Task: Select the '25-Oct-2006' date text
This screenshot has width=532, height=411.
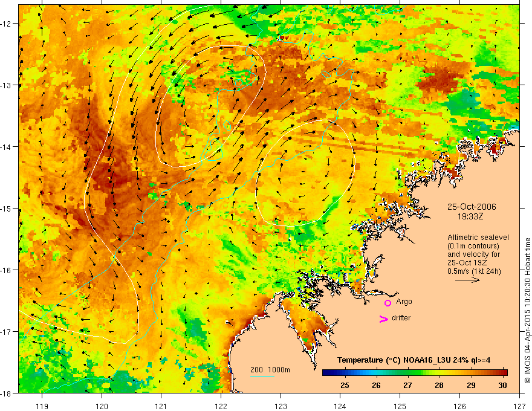Action: pyautogui.click(x=472, y=207)
